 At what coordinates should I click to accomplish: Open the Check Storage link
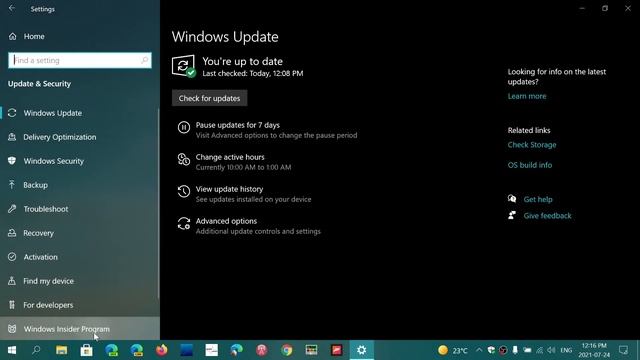pos(532,145)
